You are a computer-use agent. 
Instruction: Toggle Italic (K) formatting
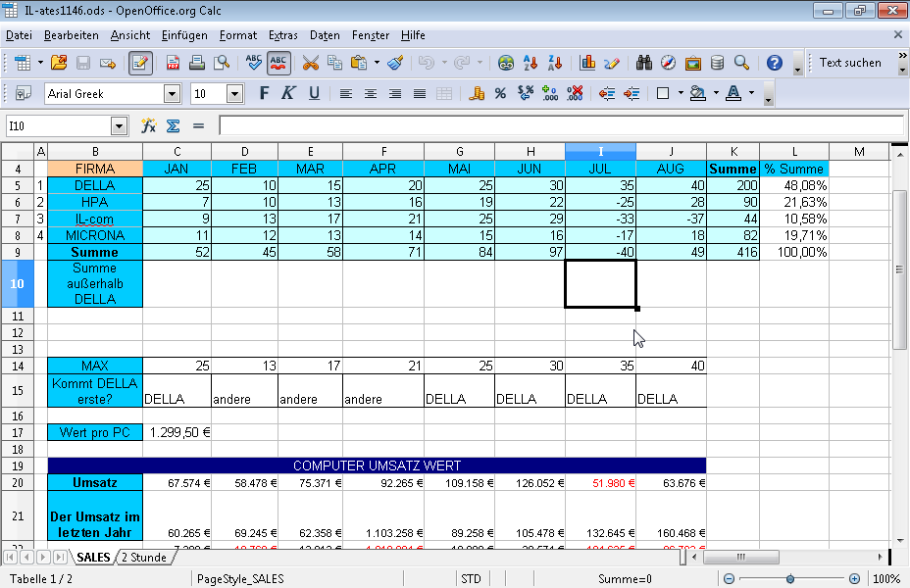(x=288, y=93)
